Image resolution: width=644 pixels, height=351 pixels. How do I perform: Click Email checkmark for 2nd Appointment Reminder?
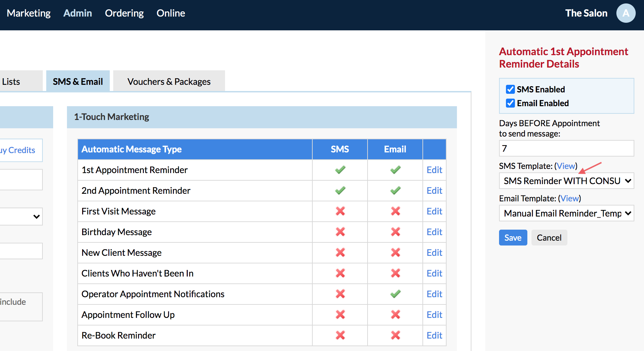[x=395, y=191]
